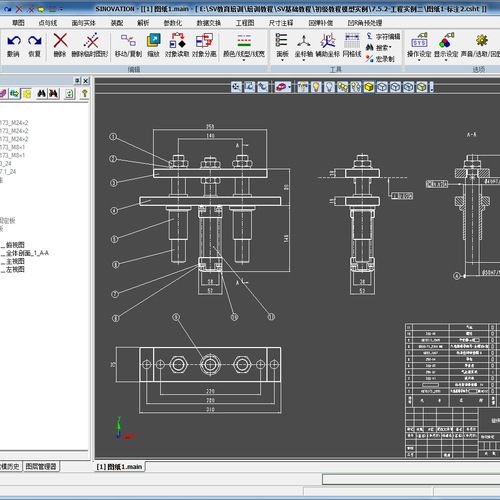Screen dimensions: 500x500
Task: Click the coordinate axis (坐标轴) icon
Action: tap(304, 41)
